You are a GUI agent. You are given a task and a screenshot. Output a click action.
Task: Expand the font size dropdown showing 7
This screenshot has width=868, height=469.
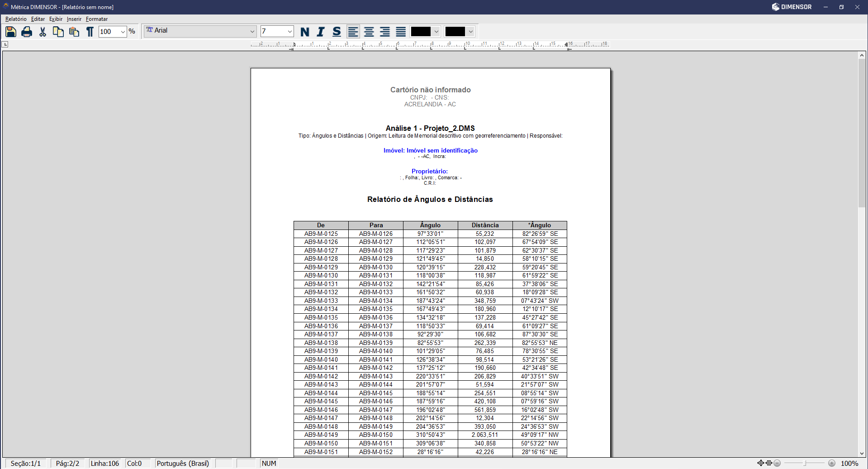tap(289, 32)
